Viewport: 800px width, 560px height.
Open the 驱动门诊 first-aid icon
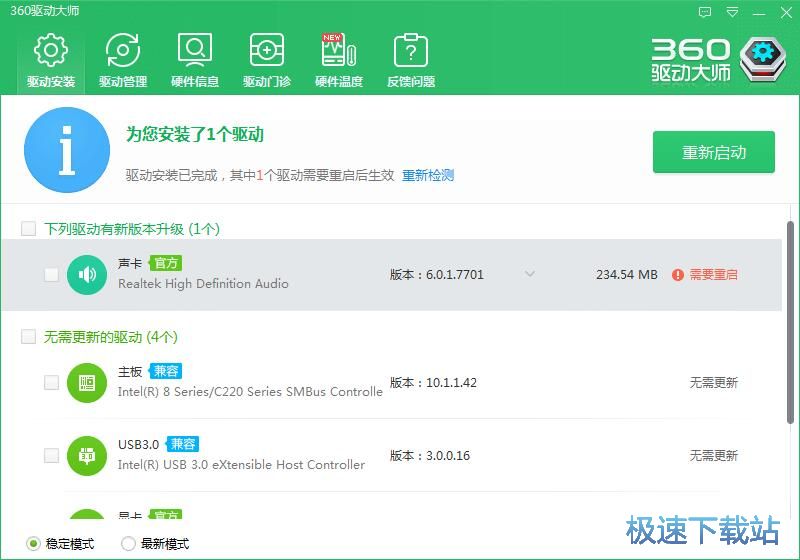266,50
